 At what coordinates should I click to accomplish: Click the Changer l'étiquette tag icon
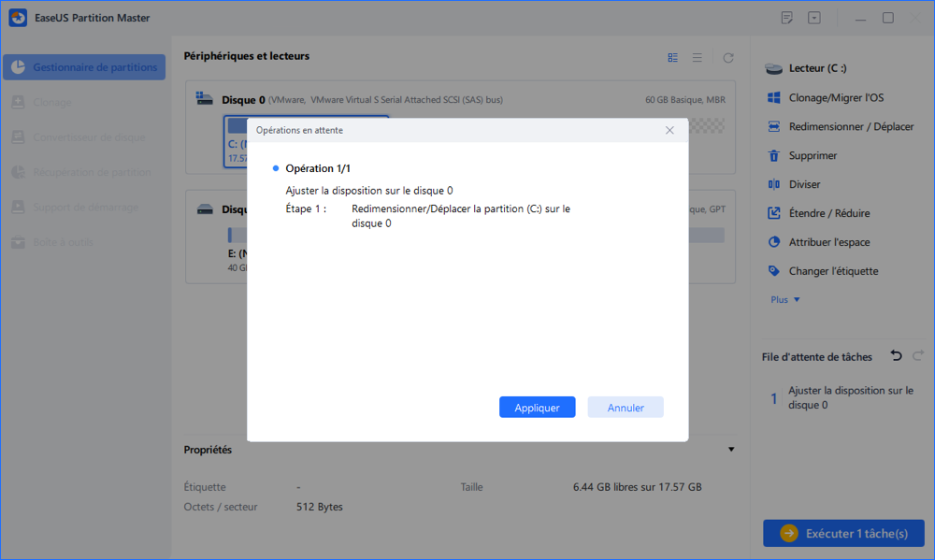[x=774, y=271]
